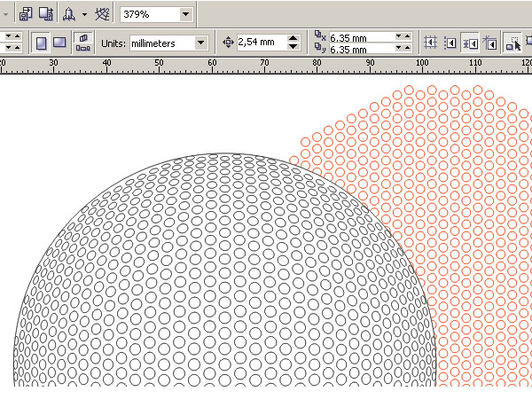Click the Corel online icon beside the launcher

tap(102, 14)
